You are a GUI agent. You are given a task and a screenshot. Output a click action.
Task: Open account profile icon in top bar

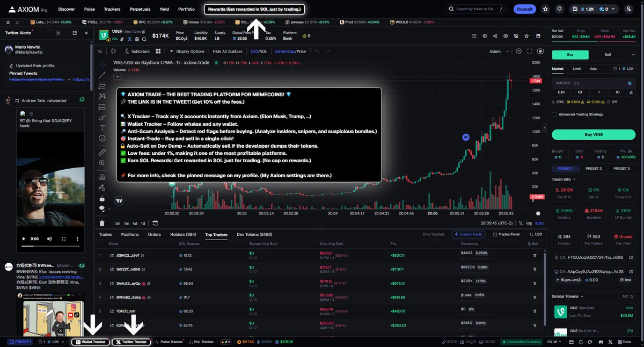coord(628,9)
